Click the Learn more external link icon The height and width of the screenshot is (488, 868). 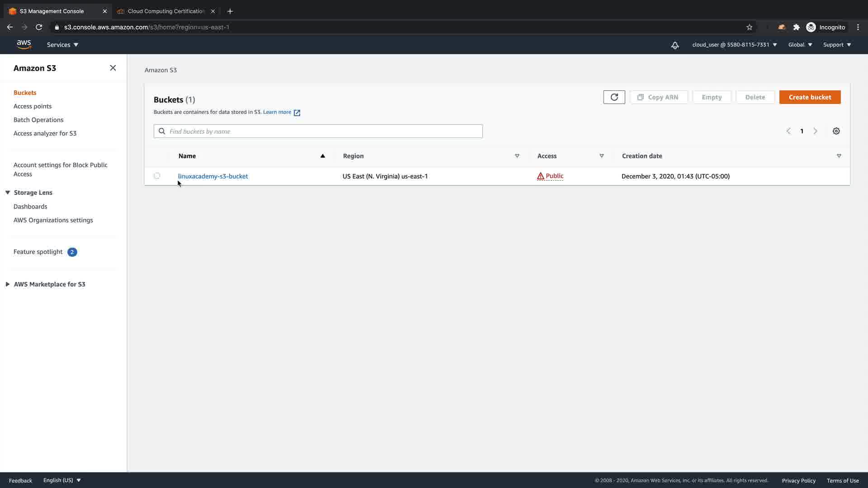click(x=297, y=113)
